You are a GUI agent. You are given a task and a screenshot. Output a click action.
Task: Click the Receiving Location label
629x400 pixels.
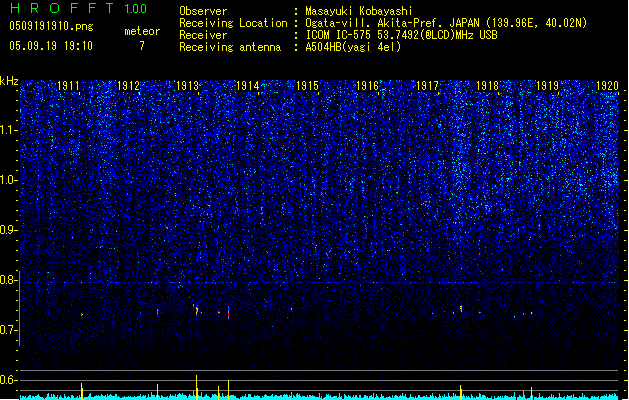[x=233, y=23]
